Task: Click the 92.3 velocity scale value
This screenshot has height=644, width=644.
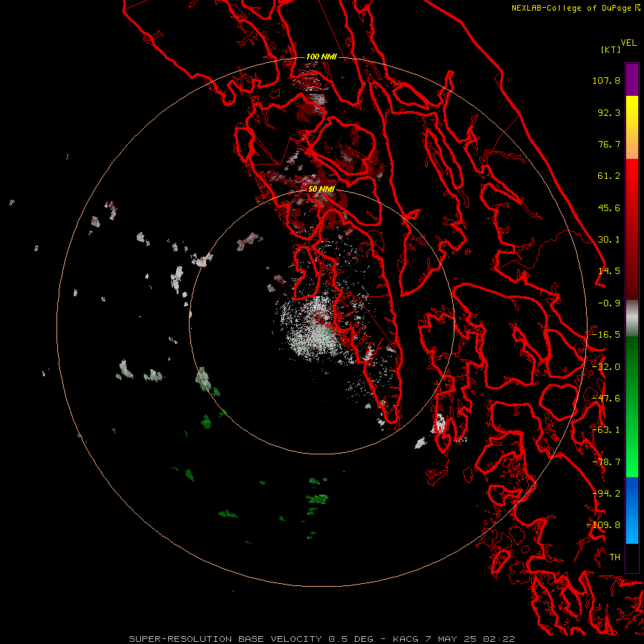Action: coord(609,112)
